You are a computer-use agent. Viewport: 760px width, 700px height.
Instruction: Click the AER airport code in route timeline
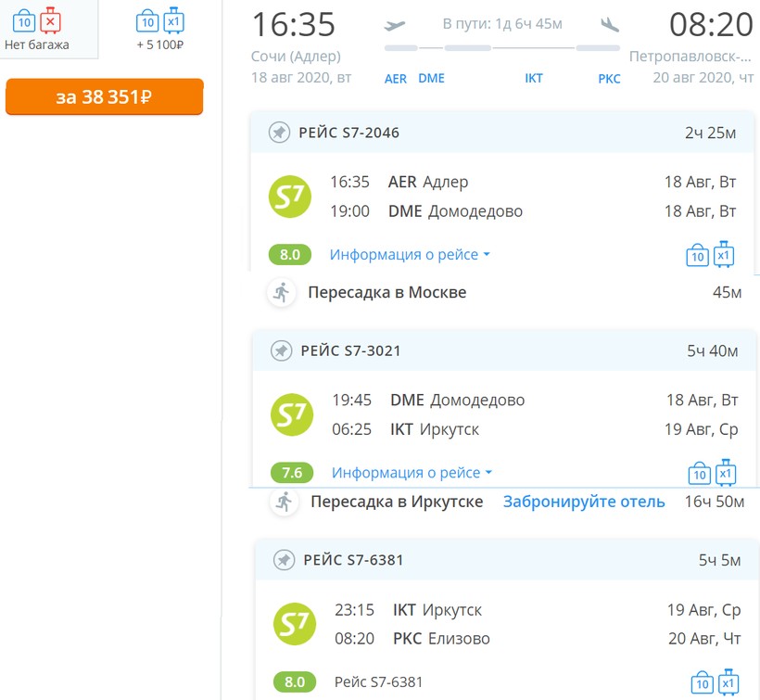[396, 79]
